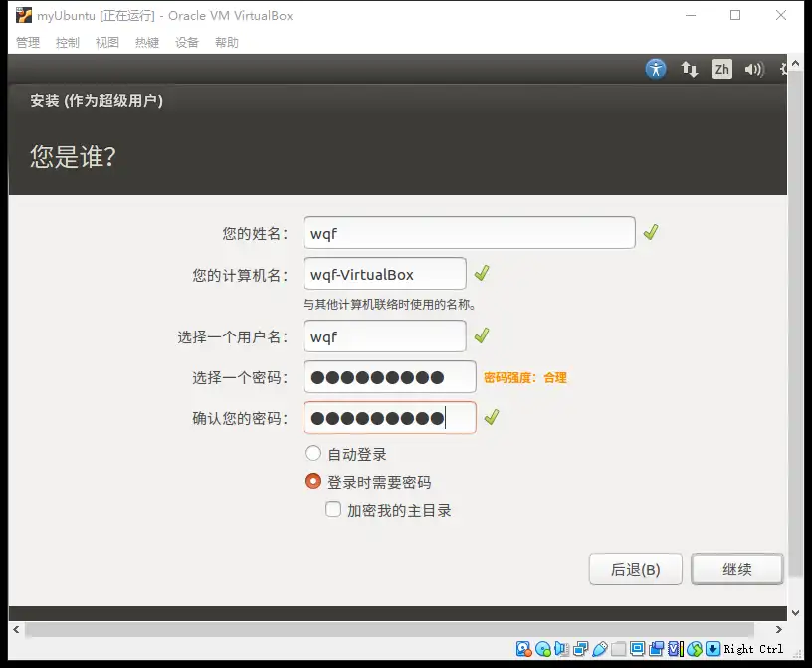The width and height of the screenshot is (812, 668).
Task: Open the Zh input method indicator
Action: pos(721,69)
